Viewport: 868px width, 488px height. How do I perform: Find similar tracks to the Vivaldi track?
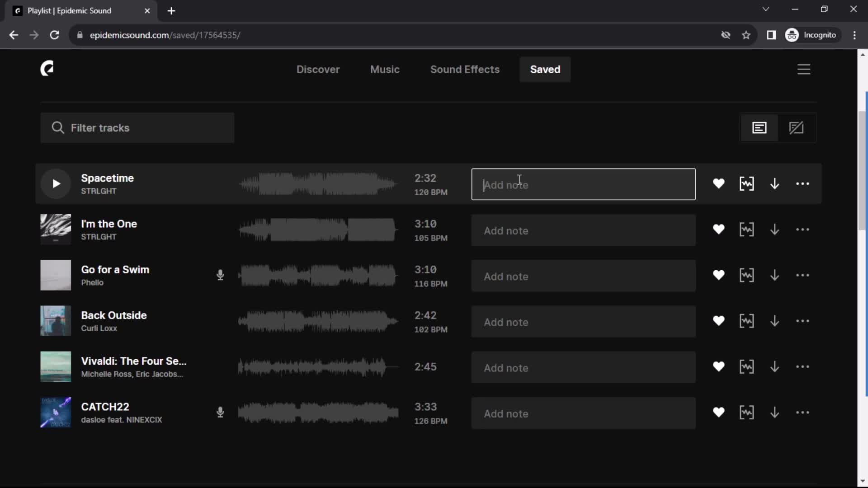point(746,366)
